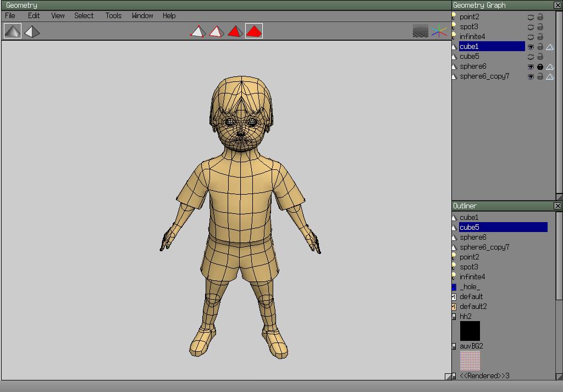Open the Select menu
Viewport: 563px width, 392px height.
pos(84,15)
